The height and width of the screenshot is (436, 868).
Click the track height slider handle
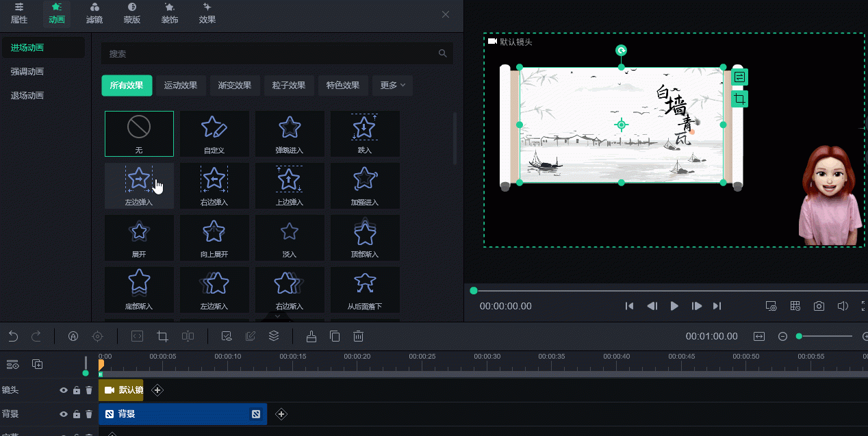coord(86,373)
